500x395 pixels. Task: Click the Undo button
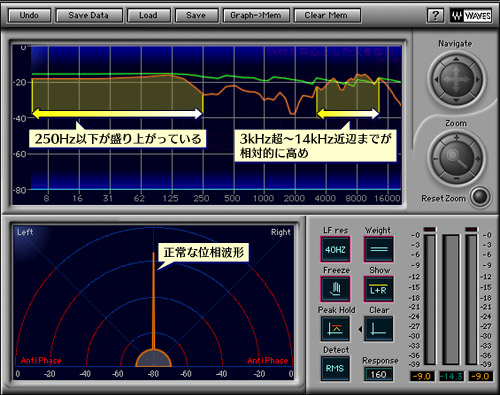click(x=29, y=16)
